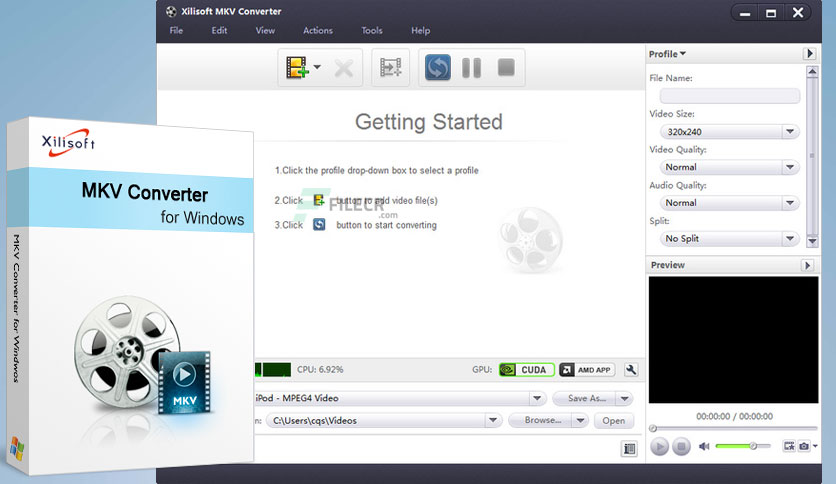This screenshot has height=484, width=836.
Task: Click the black preview video area
Action: coord(733,340)
